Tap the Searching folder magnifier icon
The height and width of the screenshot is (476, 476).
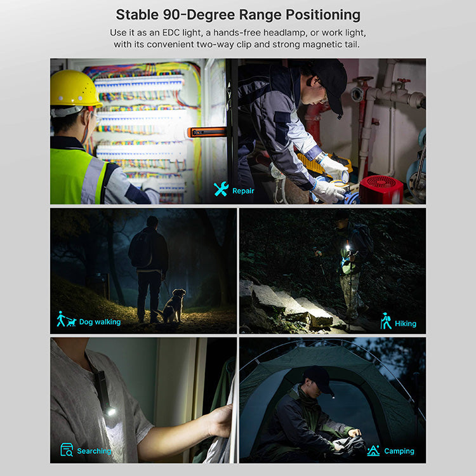coord(67,450)
